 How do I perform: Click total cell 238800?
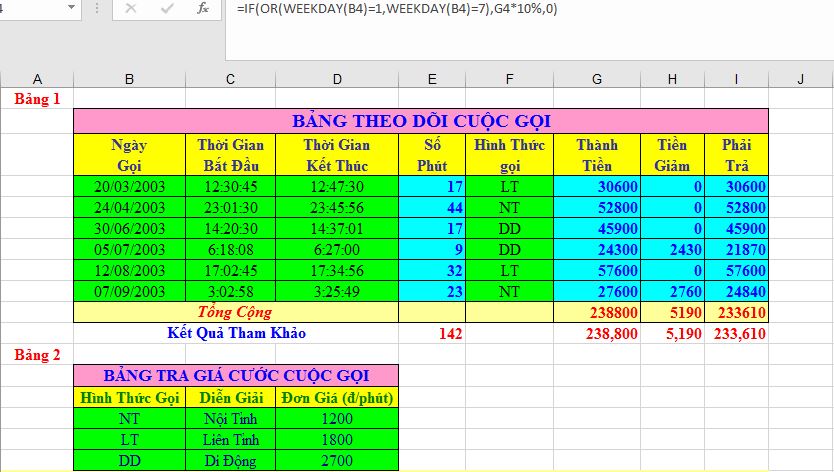pyautogui.click(x=597, y=312)
